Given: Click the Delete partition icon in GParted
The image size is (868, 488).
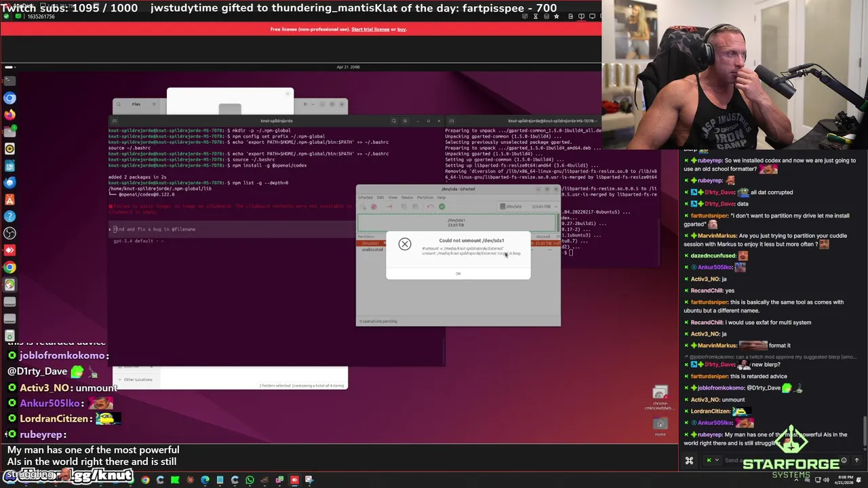Looking at the screenshot, I should (x=374, y=207).
